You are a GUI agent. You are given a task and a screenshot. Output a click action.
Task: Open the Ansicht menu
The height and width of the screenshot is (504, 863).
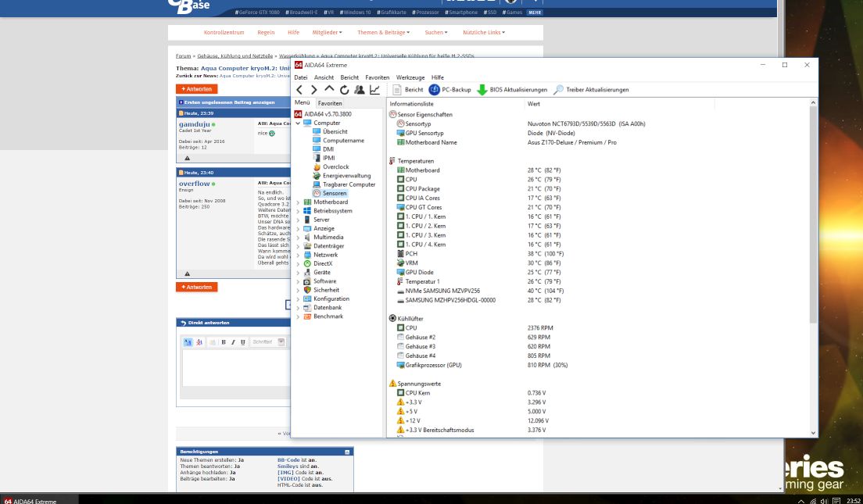(324, 77)
